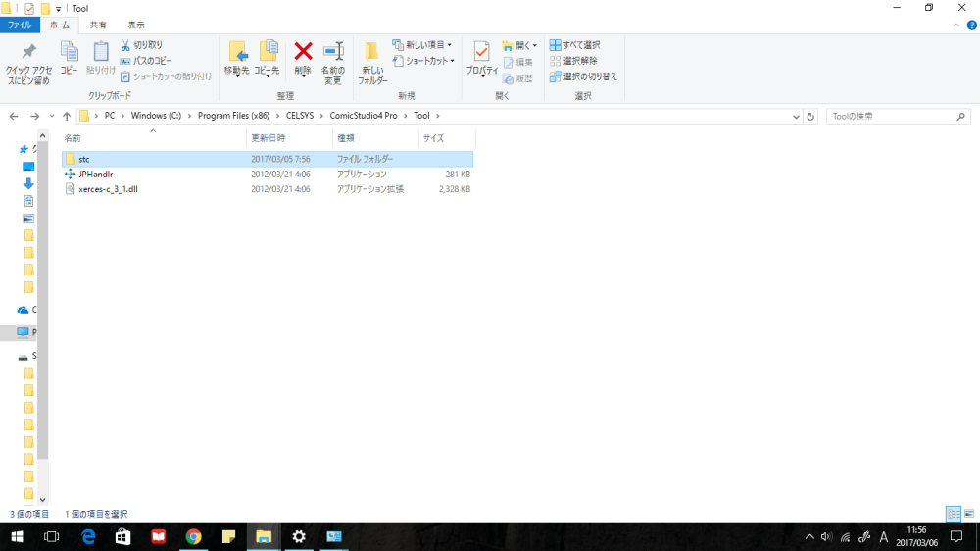The height and width of the screenshot is (551, 980).
Task: Switch to Home (ホーム) tab
Action: tap(60, 25)
